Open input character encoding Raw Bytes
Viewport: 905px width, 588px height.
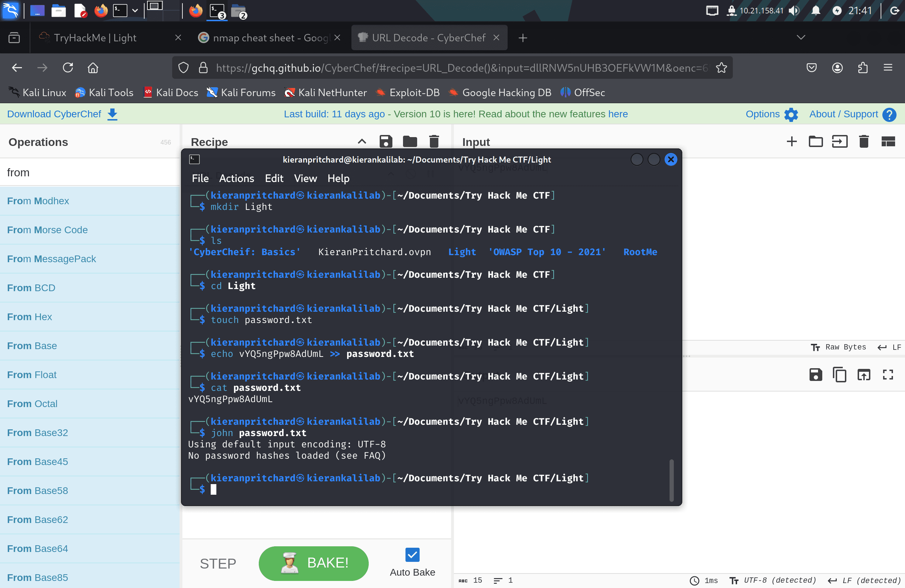(x=838, y=347)
